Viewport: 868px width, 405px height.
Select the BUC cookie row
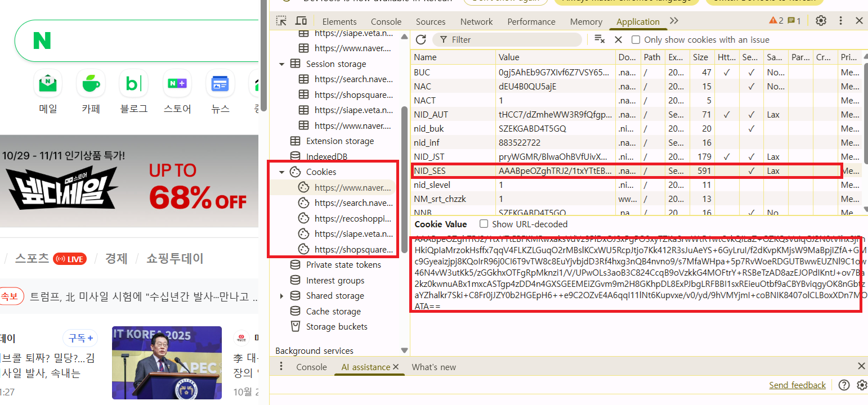(x=636, y=72)
